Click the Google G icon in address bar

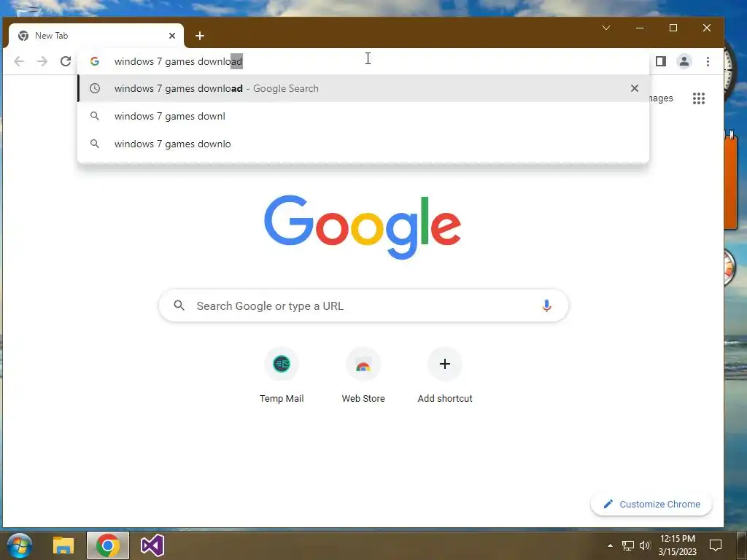coord(95,61)
